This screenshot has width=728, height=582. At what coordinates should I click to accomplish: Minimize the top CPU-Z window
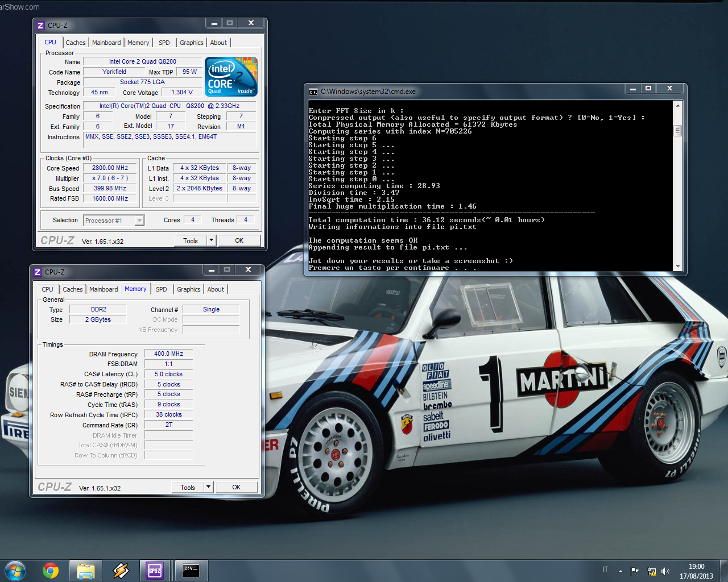tap(214, 23)
